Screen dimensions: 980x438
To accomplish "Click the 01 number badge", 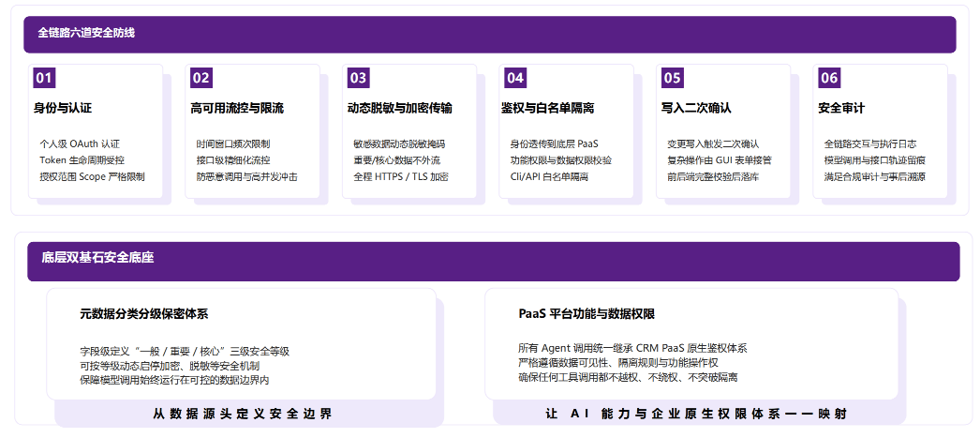I will (x=44, y=78).
